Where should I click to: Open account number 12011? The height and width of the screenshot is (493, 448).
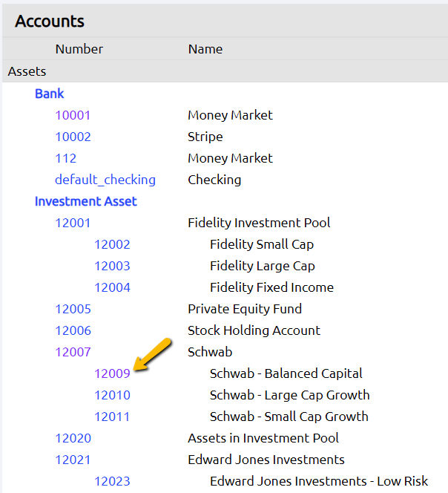pyautogui.click(x=112, y=417)
